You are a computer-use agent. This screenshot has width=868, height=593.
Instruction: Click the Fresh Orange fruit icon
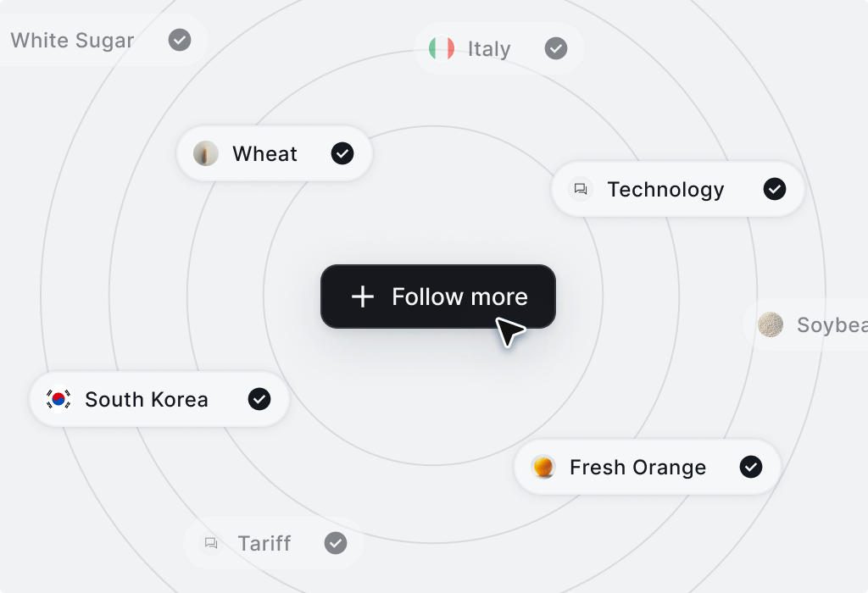[543, 467]
